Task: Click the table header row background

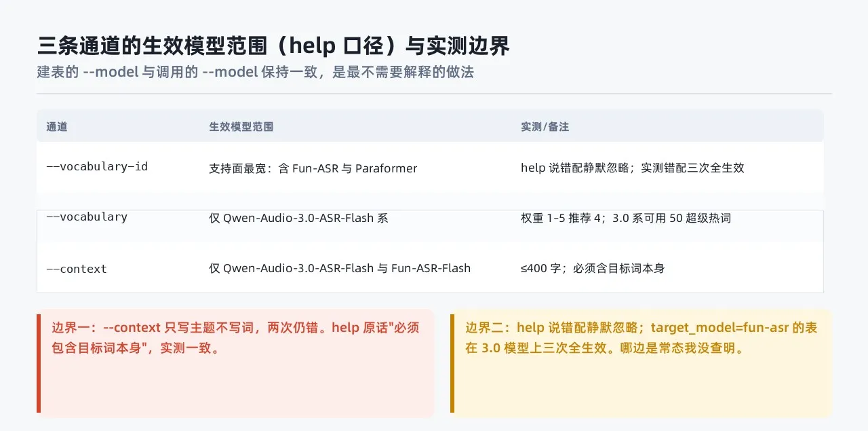Action: (430, 126)
